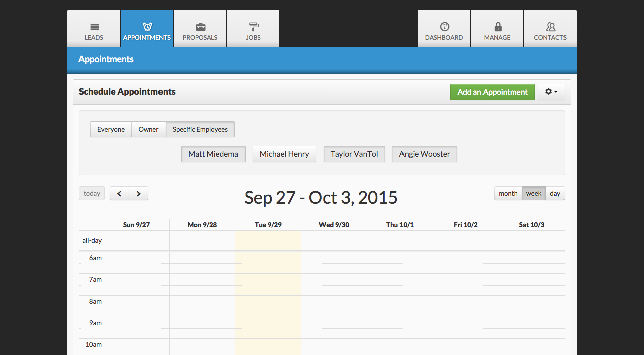Click the Jobs paint roller icon
This screenshot has height=355, width=644.
[x=253, y=27]
